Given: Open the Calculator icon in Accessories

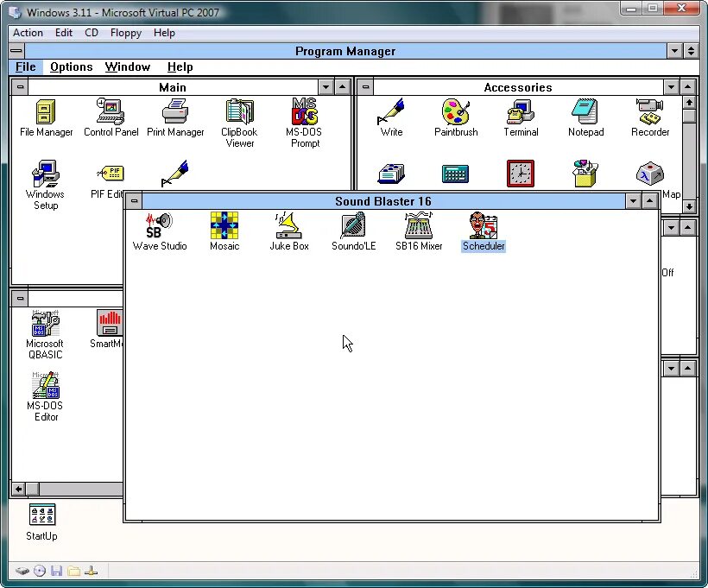Looking at the screenshot, I should [x=455, y=174].
